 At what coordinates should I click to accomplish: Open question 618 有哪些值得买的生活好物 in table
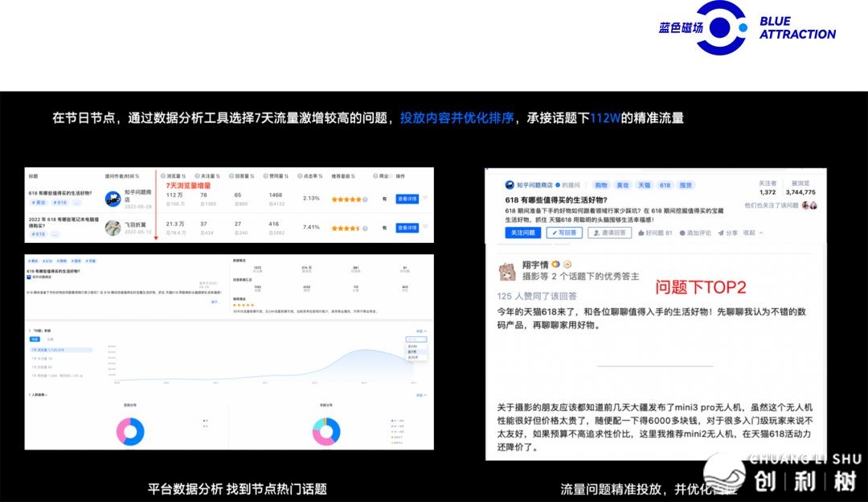(x=60, y=193)
